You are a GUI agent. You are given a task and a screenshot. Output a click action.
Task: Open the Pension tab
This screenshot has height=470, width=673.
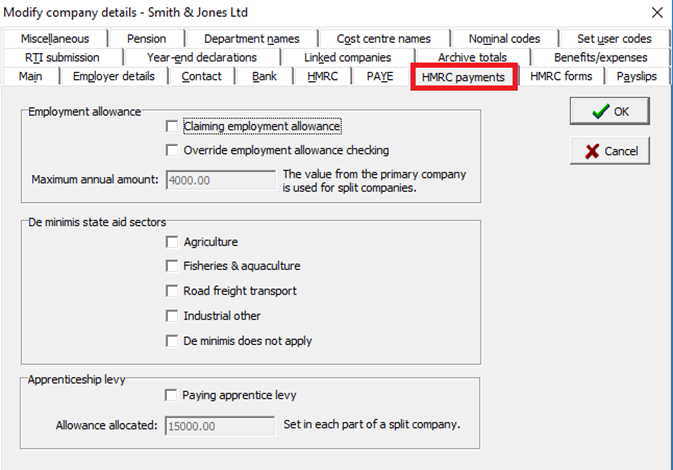click(x=147, y=39)
